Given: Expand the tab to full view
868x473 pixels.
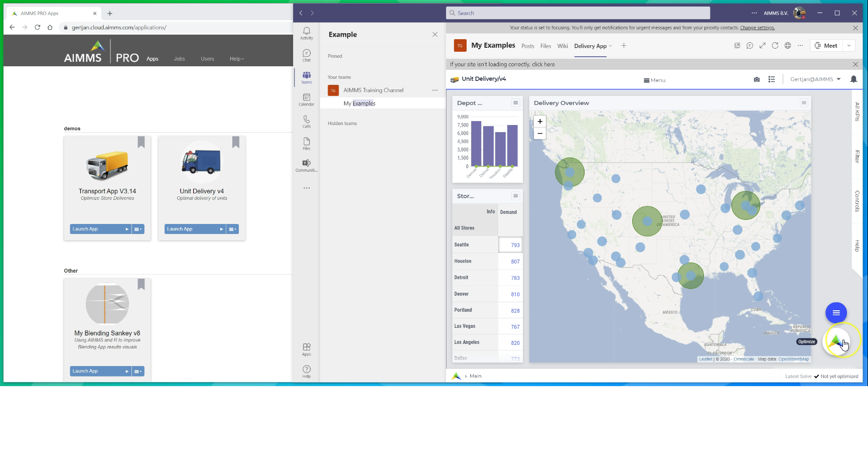Looking at the screenshot, I should pyautogui.click(x=762, y=46).
